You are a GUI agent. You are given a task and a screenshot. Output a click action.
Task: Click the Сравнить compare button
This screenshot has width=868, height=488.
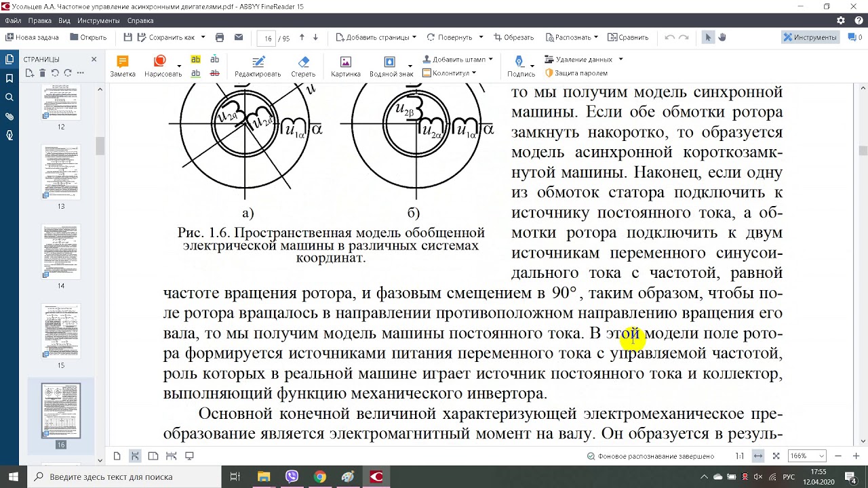point(628,37)
